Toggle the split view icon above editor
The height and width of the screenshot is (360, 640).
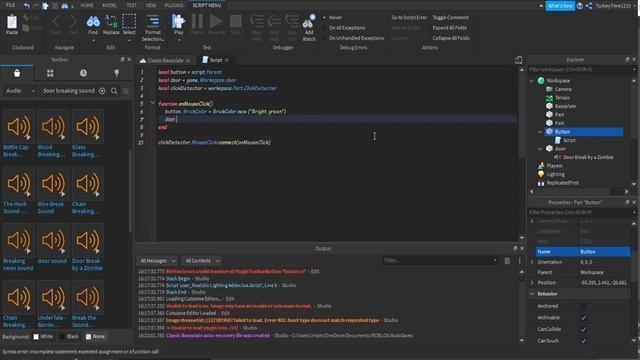(x=518, y=60)
